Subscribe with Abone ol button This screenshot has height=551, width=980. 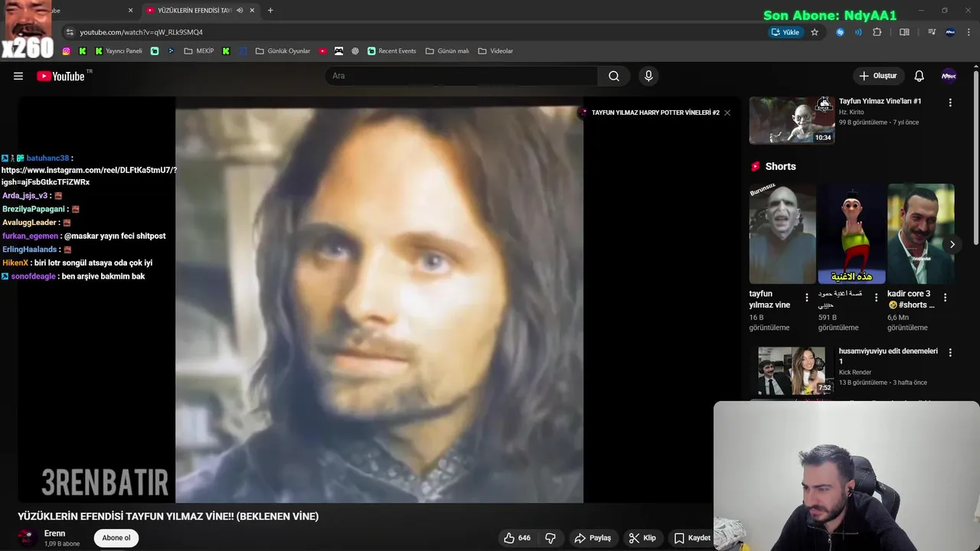pyautogui.click(x=116, y=538)
